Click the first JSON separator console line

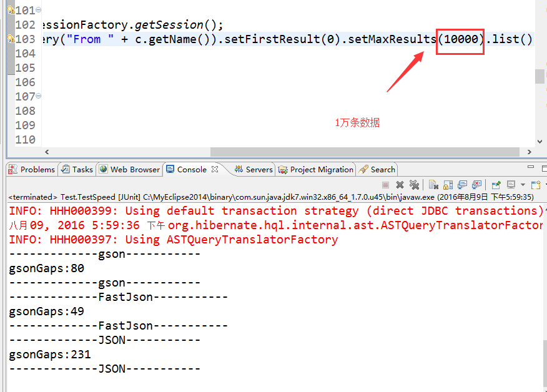click(x=105, y=340)
